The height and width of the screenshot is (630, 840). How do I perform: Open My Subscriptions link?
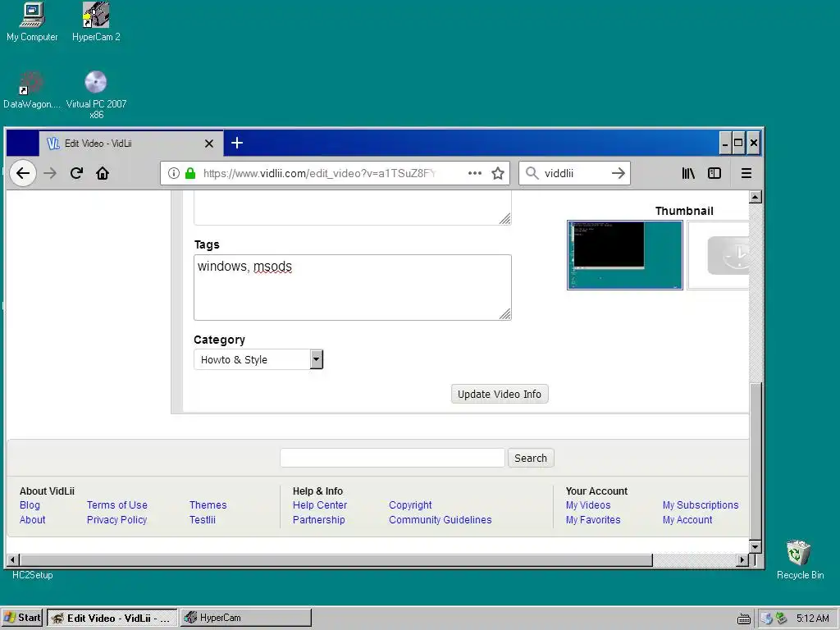click(701, 505)
